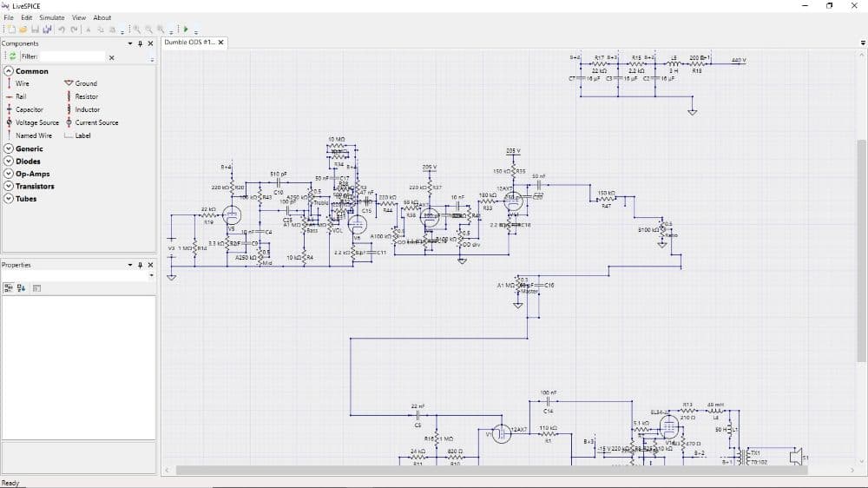Screen dimensions: 868x488
Task: Select the Inductor component
Action: 87,109
